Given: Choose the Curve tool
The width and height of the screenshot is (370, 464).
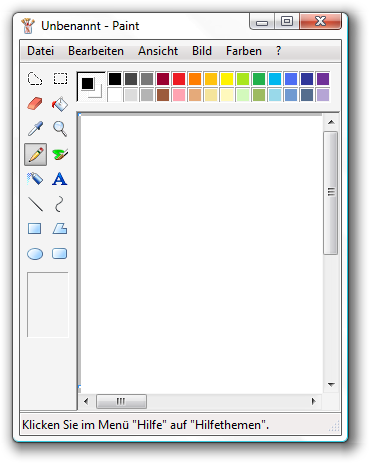Looking at the screenshot, I should (60, 204).
